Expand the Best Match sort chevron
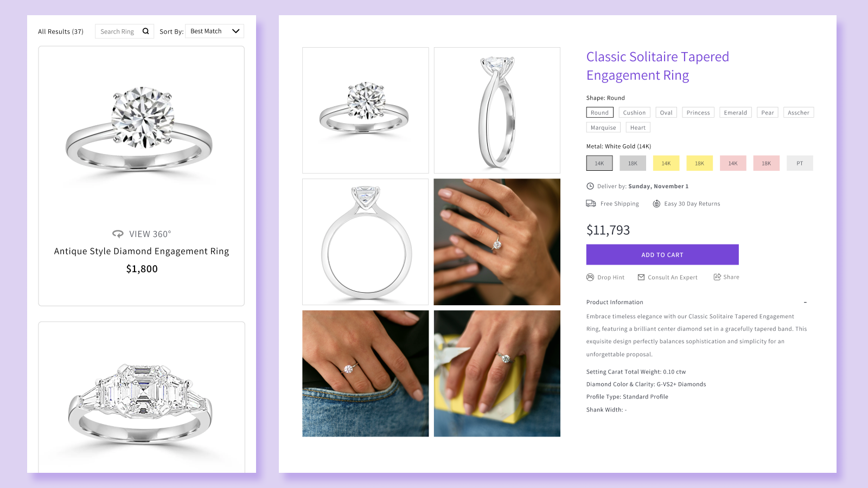 point(235,31)
